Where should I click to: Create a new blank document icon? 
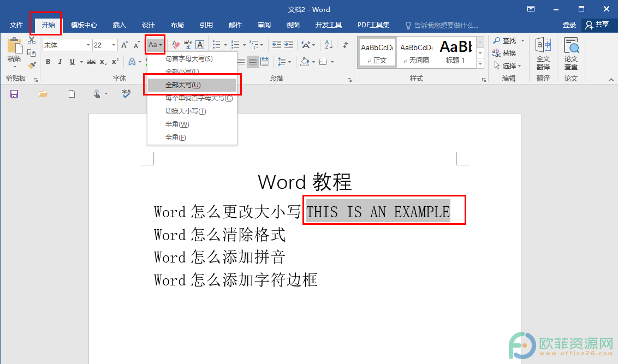(x=72, y=94)
